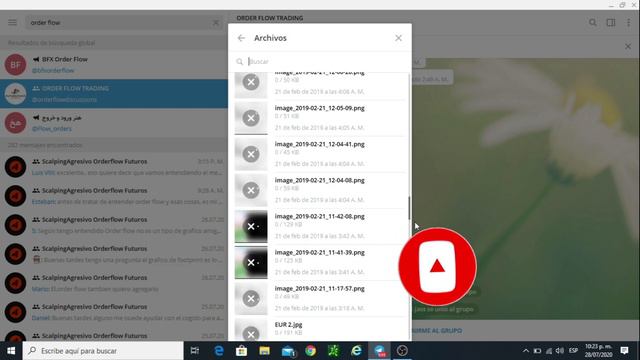The height and width of the screenshot is (360, 640).
Task: Open the @flow_orders channel result
Action: coord(114,123)
